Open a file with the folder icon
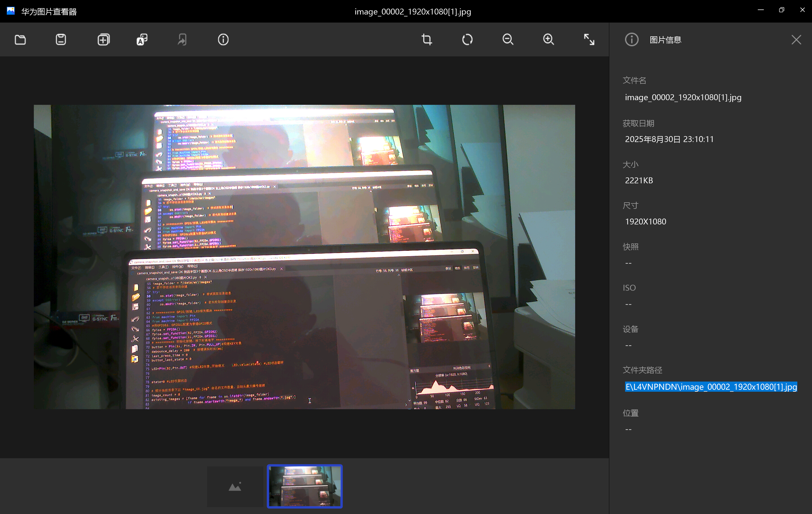Viewport: 812px width, 514px height. tap(20, 40)
